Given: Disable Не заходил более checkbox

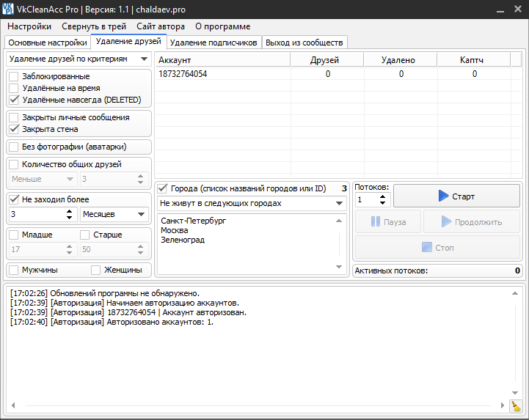Looking at the screenshot, I should click(x=14, y=199).
